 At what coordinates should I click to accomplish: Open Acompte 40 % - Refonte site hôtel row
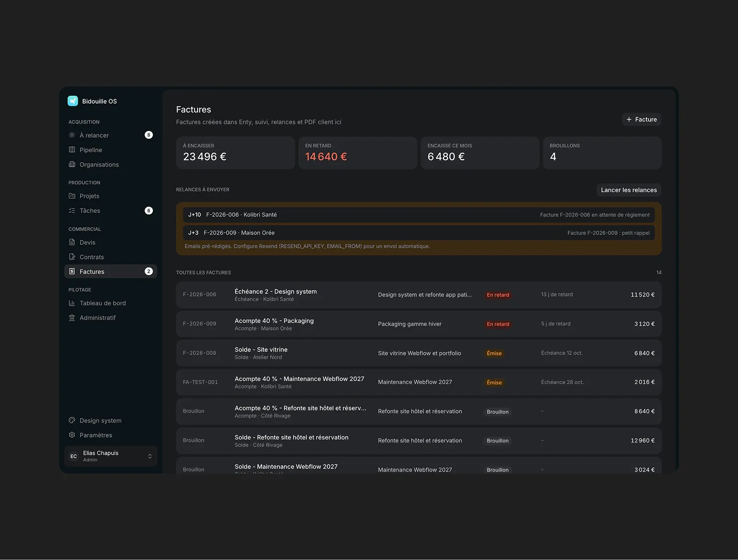coord(419,412)
